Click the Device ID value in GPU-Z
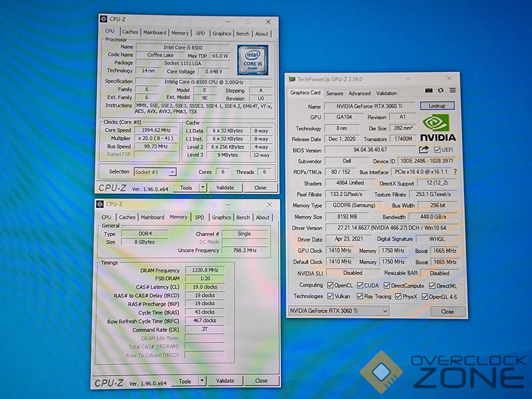Screen dimensions: 532x399 (x=427, y=161)
